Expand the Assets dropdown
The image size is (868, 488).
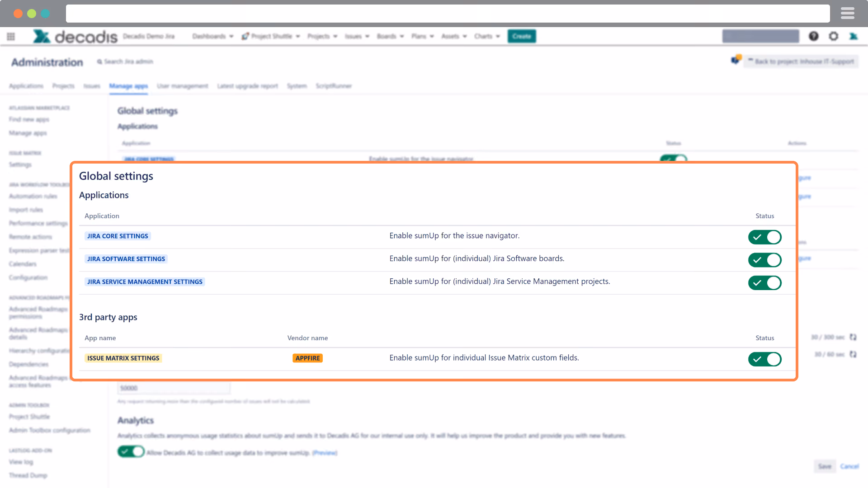[454, 36]
